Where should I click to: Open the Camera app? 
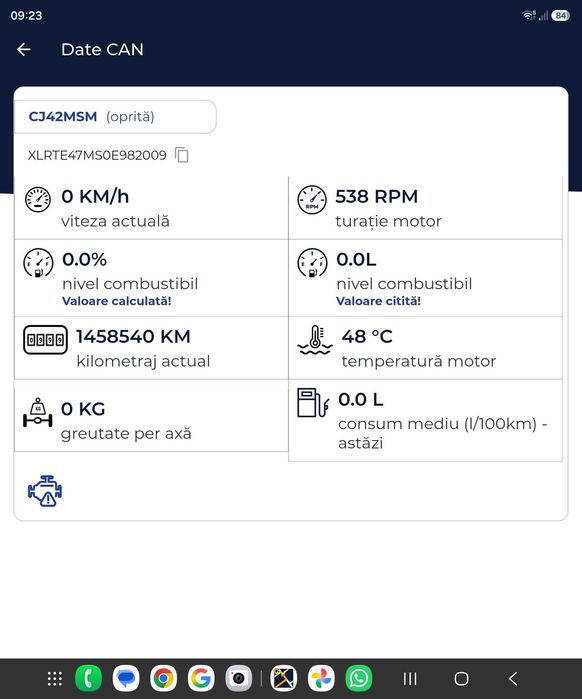(x=238, y=679)
